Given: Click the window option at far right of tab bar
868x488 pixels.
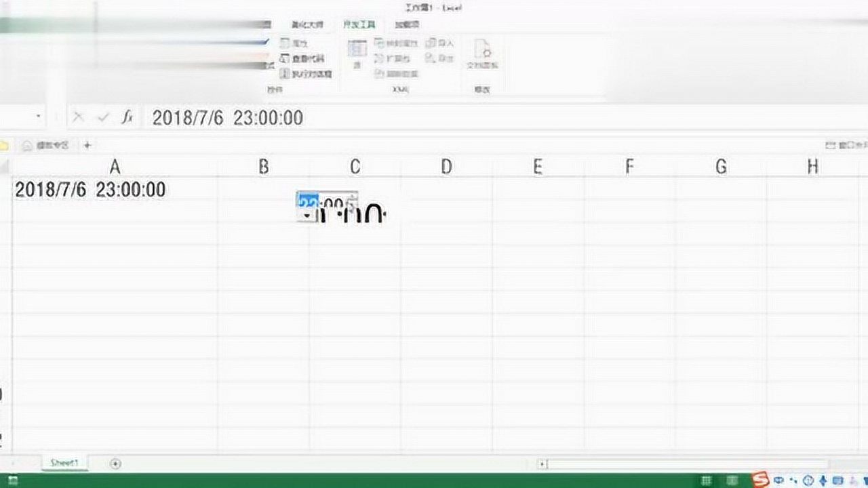Looking at the screenshot, I should point(846,145).
